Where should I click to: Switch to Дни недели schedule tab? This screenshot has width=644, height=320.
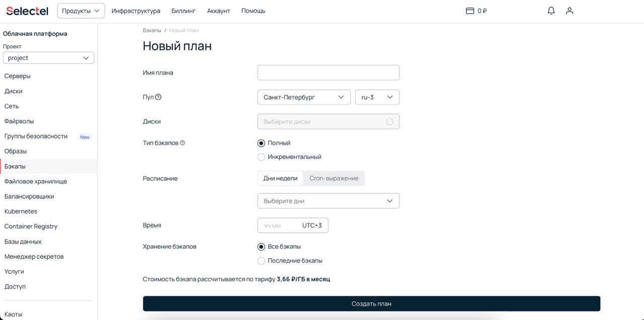coord(280,178)
